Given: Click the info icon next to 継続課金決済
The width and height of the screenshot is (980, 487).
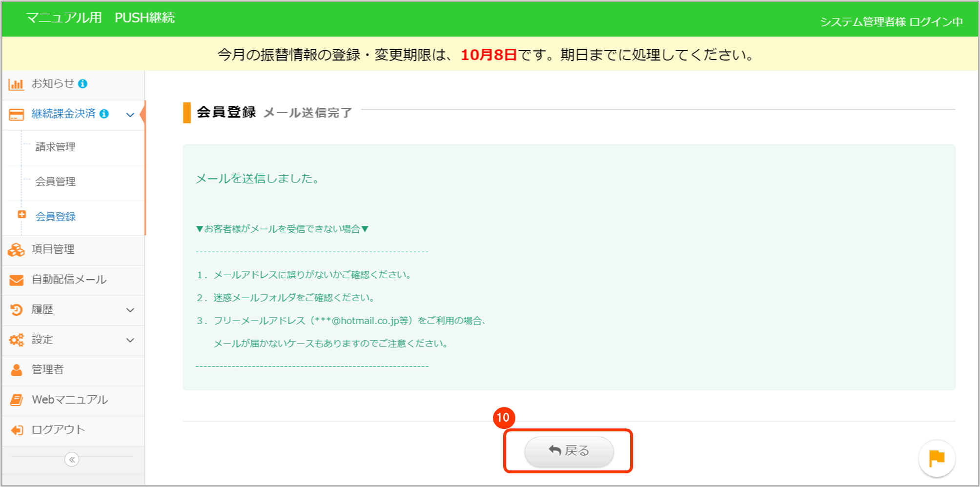Looking at the screenshot, I should (104, 114).
